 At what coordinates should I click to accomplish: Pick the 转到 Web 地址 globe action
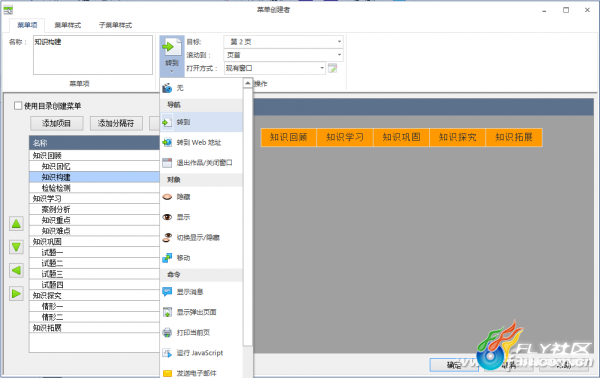tap(167, 143)
